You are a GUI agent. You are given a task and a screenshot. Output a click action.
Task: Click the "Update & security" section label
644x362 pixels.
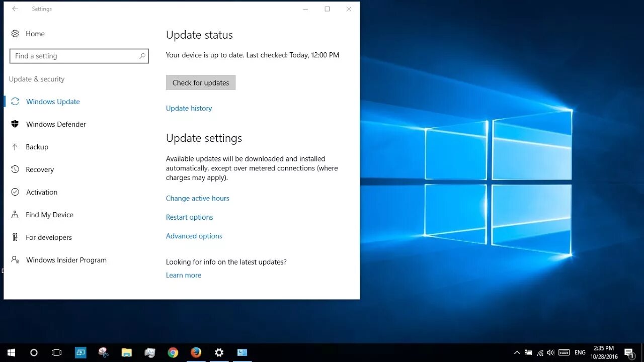tap(37, 79)
